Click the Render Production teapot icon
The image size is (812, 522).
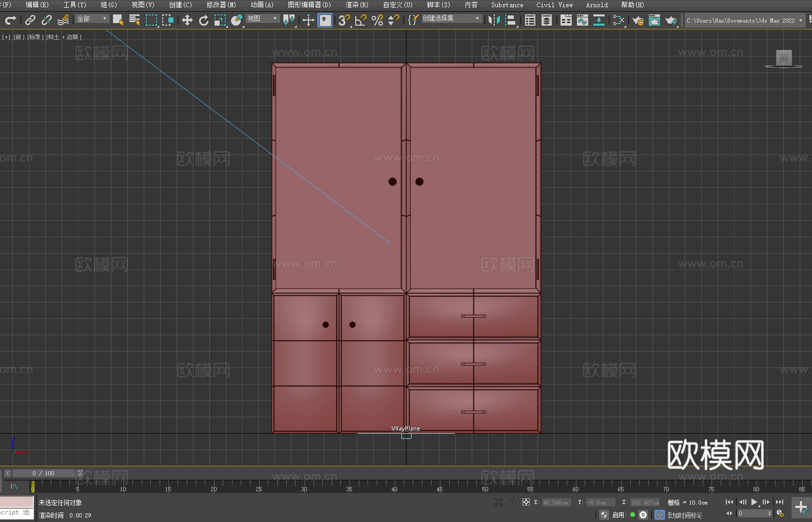[x=671, y=20]
